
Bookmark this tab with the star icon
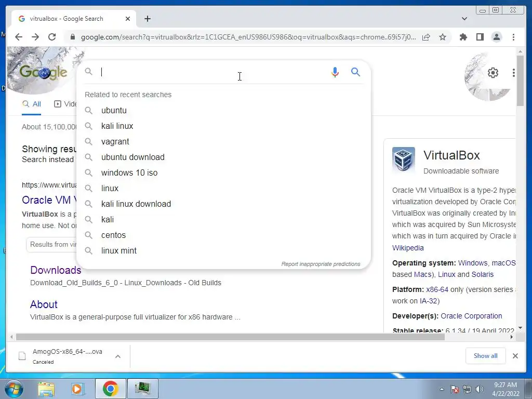coord(443,37)
